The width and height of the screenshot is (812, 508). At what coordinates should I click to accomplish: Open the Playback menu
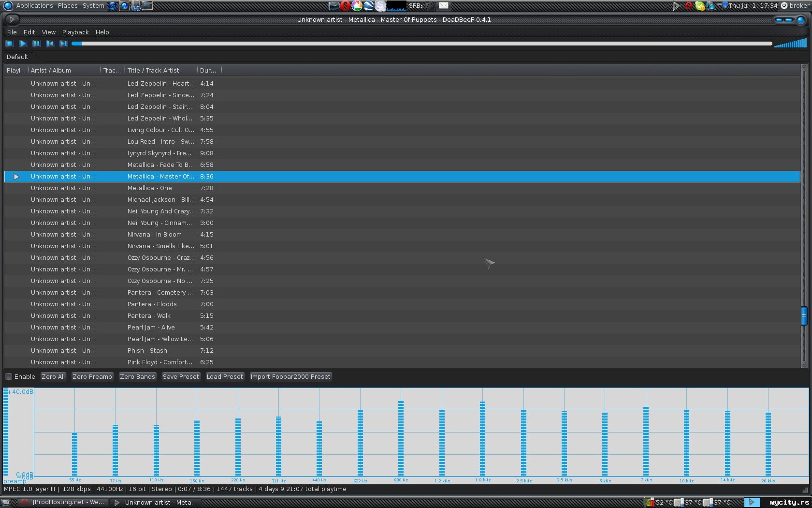pyautogui.click(x=75, y=32)
